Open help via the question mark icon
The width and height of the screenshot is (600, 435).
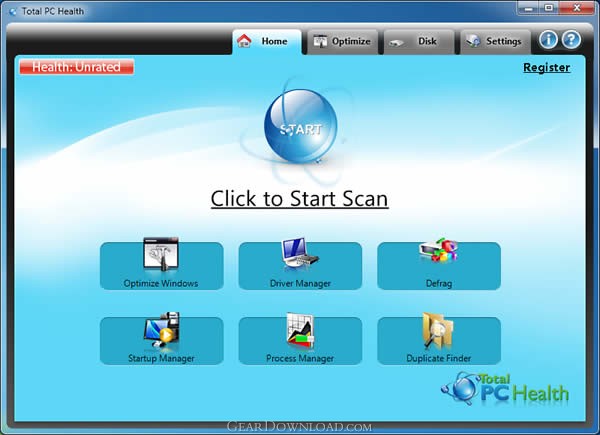(x=571, y=39)
